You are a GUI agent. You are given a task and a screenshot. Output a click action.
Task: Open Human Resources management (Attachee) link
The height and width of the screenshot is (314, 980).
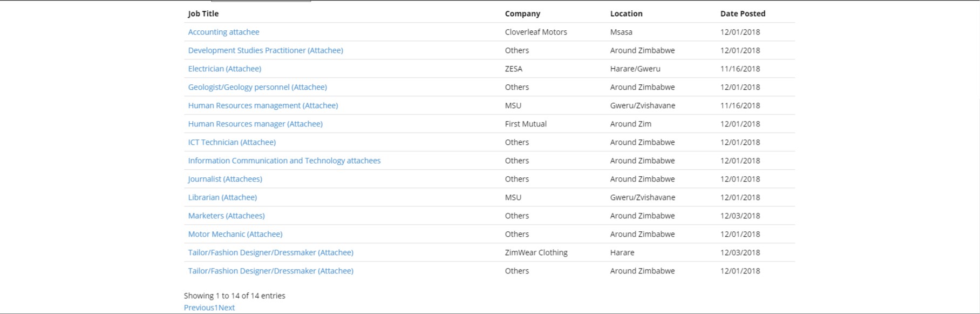[x=263, y=105]
